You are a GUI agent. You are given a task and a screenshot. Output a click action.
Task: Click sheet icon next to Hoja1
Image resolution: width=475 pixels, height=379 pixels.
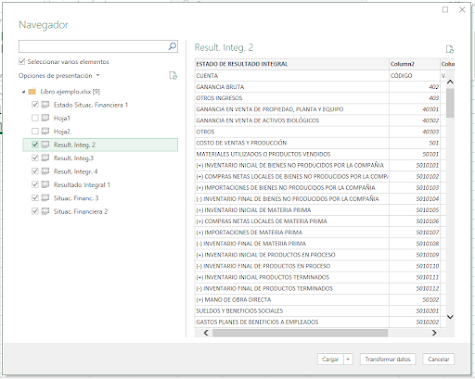point(45,118)
